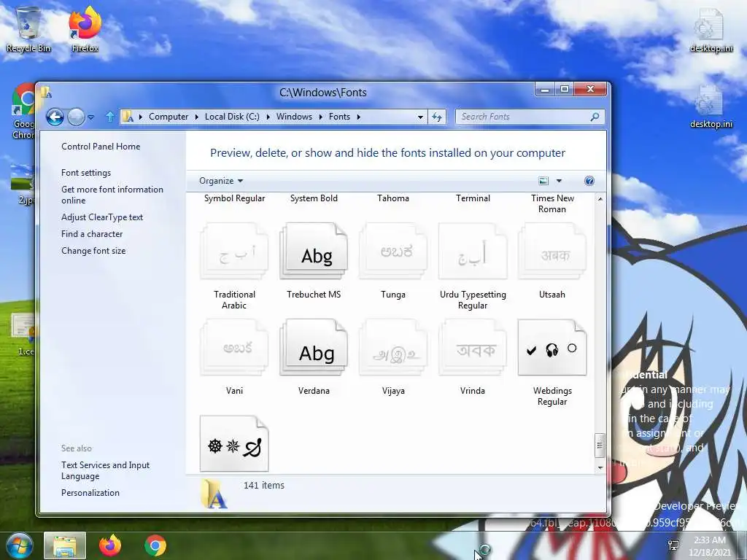Image resolution: width=747 pixels, height=560 pixels.
Task: Select Windows in the address breadcrumb
Action: (x=294, y=117)
